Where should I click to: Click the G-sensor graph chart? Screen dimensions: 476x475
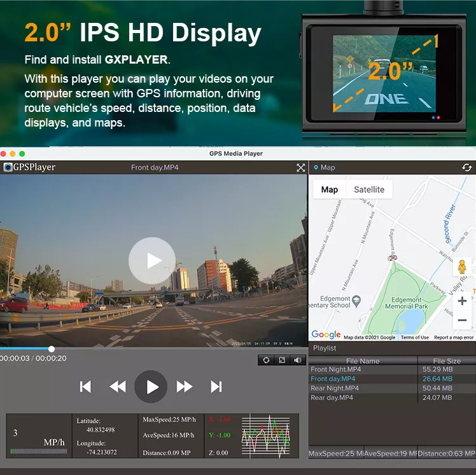pos(265,436)
